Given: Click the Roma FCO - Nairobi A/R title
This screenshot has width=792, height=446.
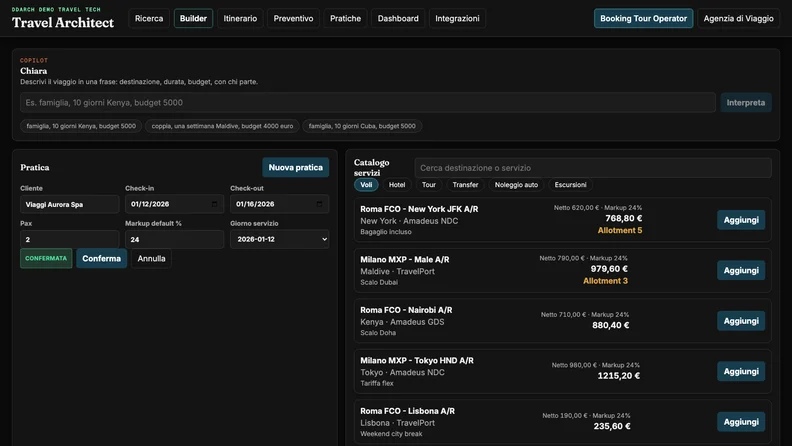Looking at the screenshot, I should point(406,310).
